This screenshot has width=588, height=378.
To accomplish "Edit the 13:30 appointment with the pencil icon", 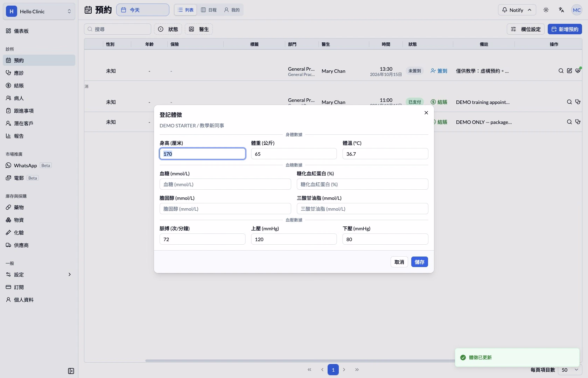I will pyautogui.click(x=569, y=71).
